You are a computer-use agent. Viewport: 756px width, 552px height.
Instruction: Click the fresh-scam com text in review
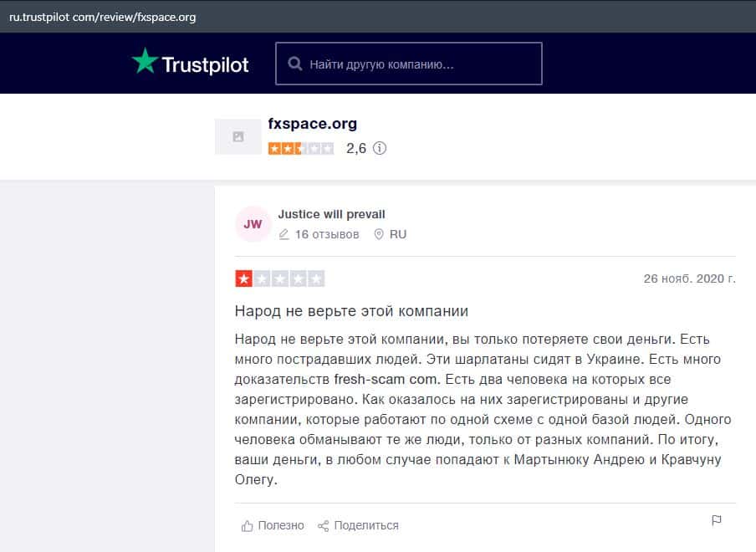(386, 380)
